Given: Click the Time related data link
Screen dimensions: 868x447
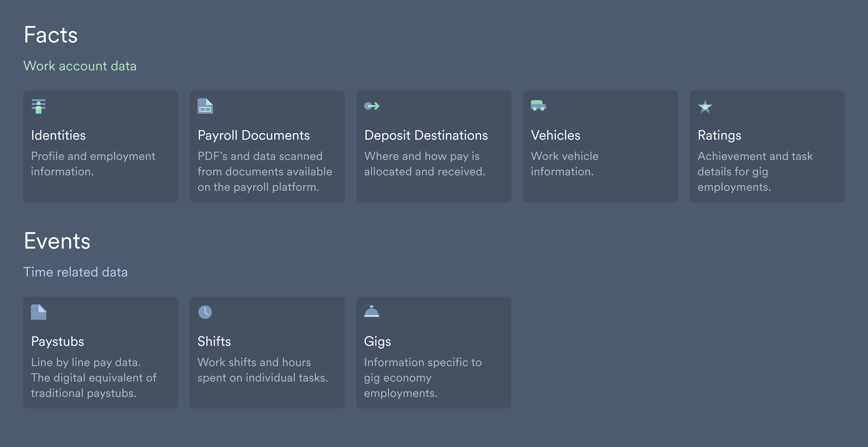Looking at the screenshot, I should 76,272.
